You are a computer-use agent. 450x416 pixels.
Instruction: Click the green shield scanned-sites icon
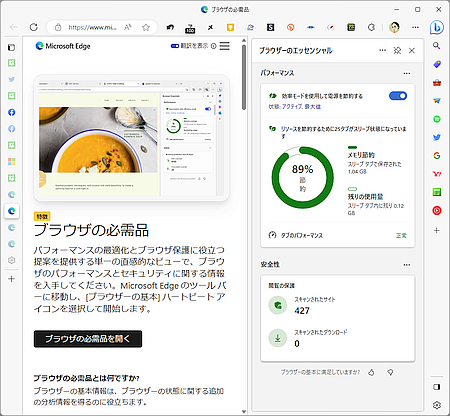(278, 305)
